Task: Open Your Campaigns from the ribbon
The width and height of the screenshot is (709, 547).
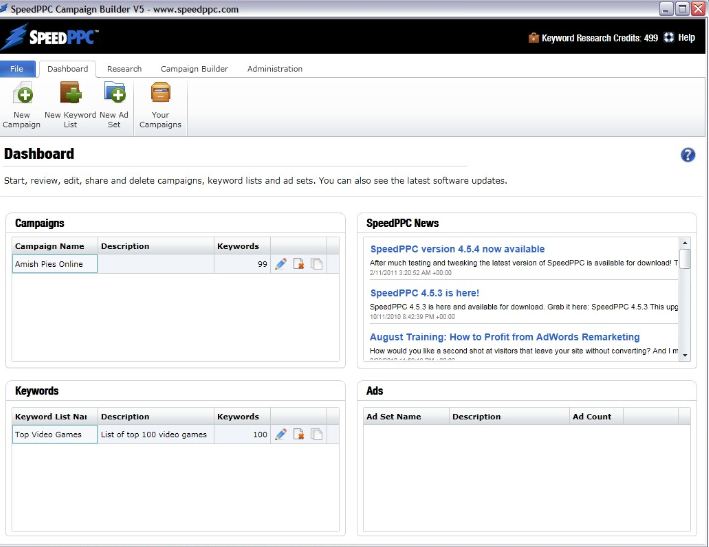Action: [x=160, y=104]
